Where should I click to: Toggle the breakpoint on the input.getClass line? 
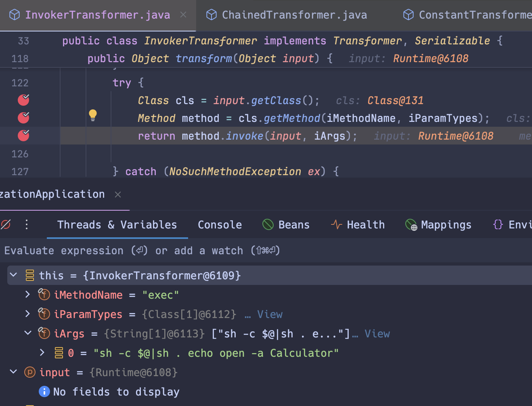point(23,100)
